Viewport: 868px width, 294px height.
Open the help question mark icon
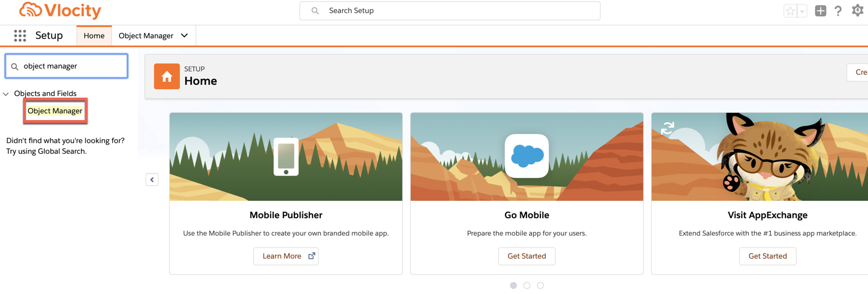click(838, 11)
